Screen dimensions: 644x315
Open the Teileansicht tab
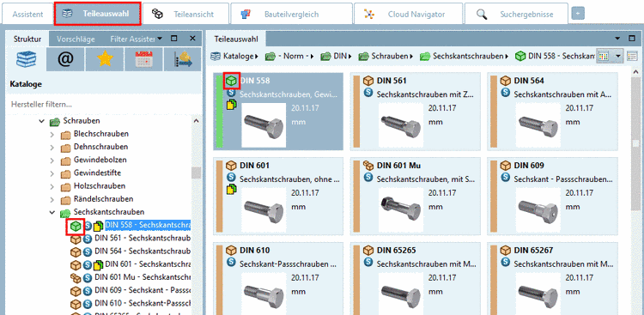[185, 14]
